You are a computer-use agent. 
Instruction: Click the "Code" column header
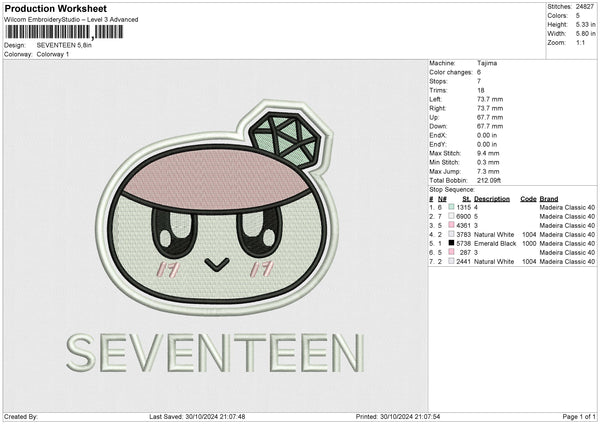tap(528, 199)
